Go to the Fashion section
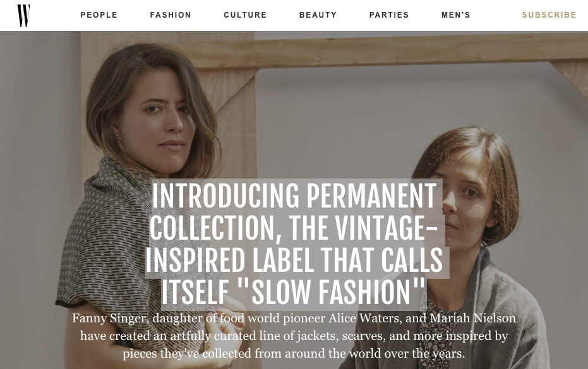 coord(171,15)
